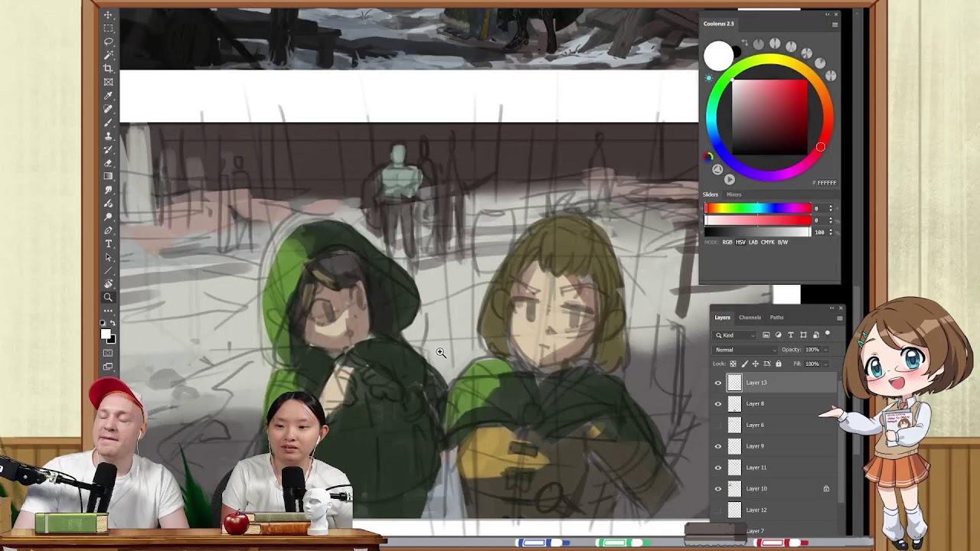Select the Horizontal Type tool
The height and width of the screenshot is (551, 980).
[x=108, y=243]
